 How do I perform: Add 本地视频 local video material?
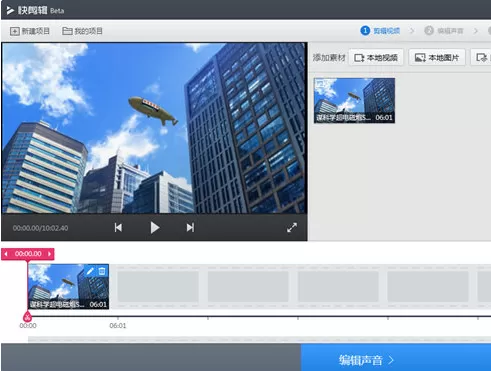(376, 58)
